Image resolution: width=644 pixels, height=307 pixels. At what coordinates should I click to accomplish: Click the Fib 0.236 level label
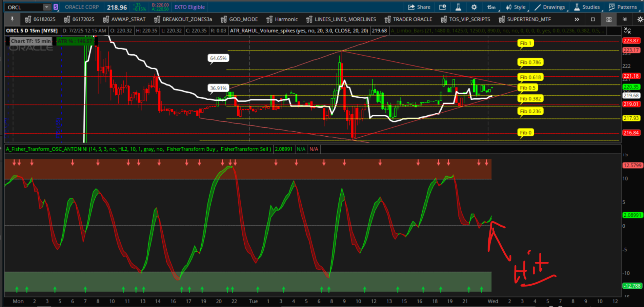coord(530,111)
